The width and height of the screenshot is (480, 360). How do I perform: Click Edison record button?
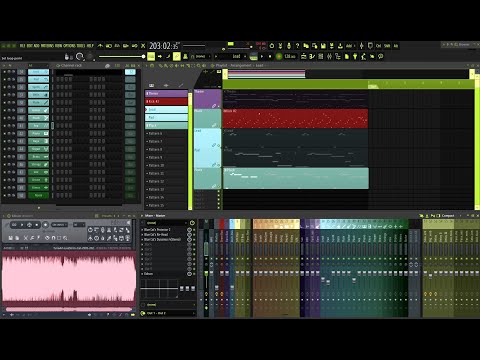46,225
